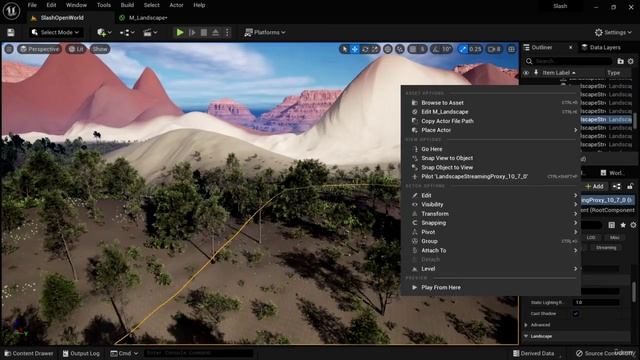Open viewport options hamburger menu

[x=9, y=49]
